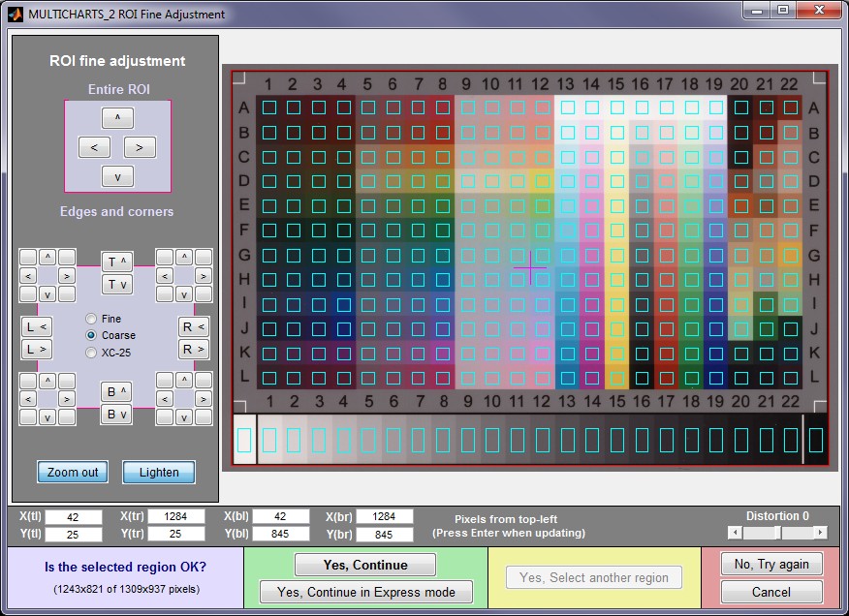Choose Yes, Continue in Express mode
The width and height of the screenshot is (849, 616).
[x=366, y=592]
